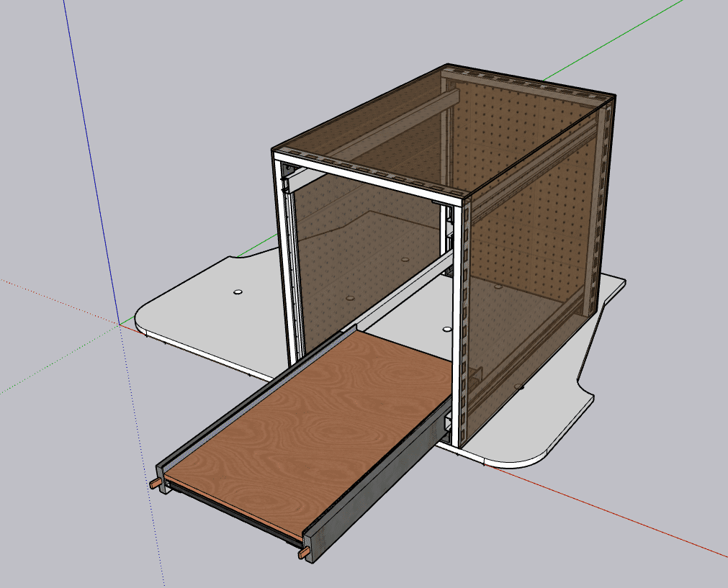The image size is (728, 588).
Task: Select the dark gray right rail of the shelf
Action: (x=378, y=480)
